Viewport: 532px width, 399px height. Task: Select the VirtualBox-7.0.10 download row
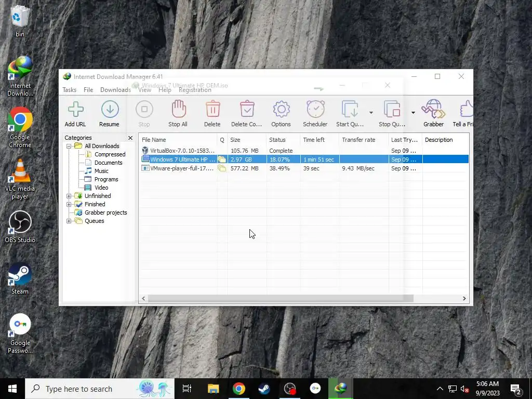click(304, 151)
